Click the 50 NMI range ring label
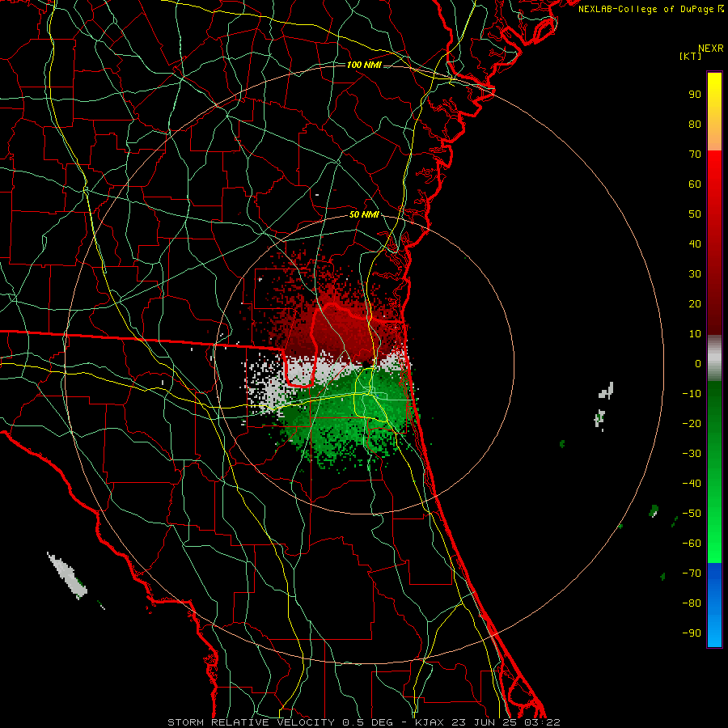 pyautogui.click(x=364, y=214)
